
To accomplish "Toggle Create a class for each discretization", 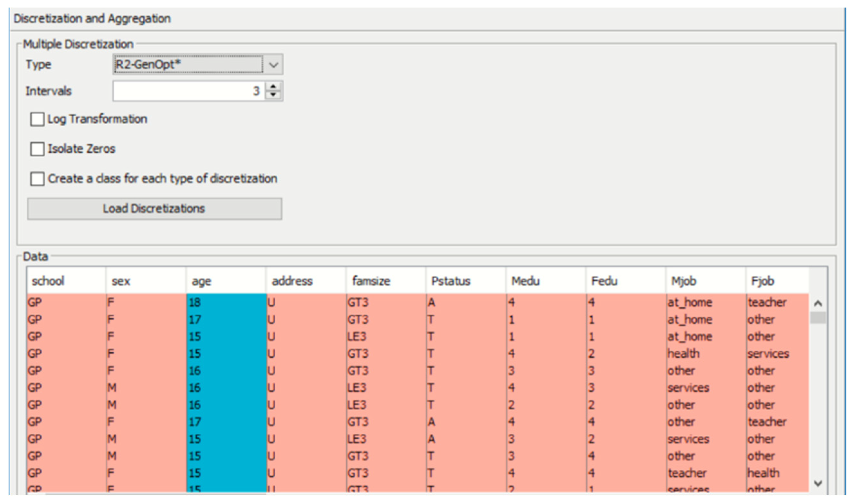I will [x=37, y=179].
